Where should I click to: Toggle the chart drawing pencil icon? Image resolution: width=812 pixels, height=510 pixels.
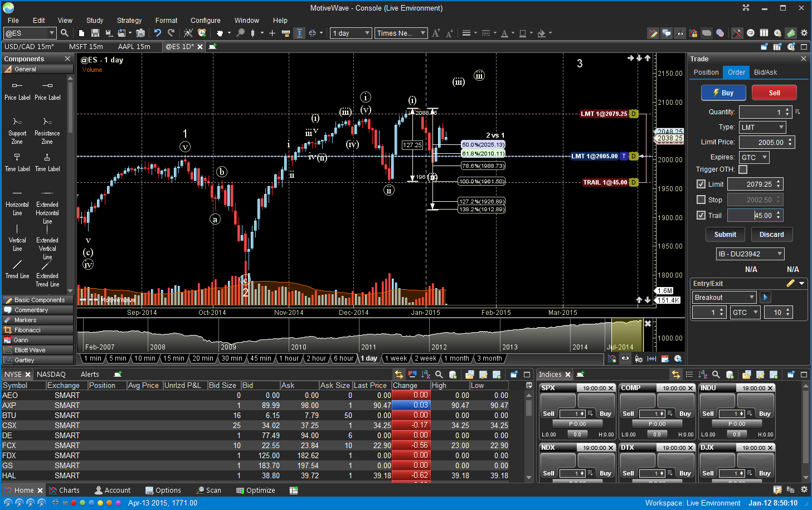653,33
